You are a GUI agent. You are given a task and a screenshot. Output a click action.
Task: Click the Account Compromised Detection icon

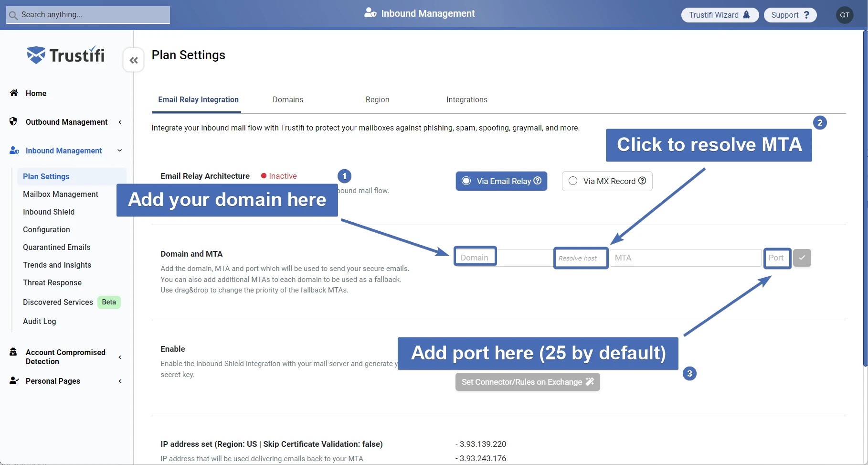tap(13, 352)
